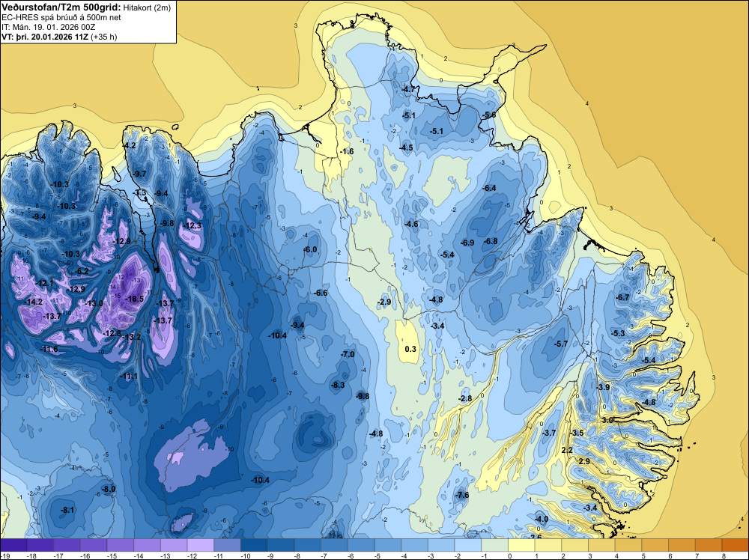
Task: Click the '-4.7' temperature label
Action: 407,89
